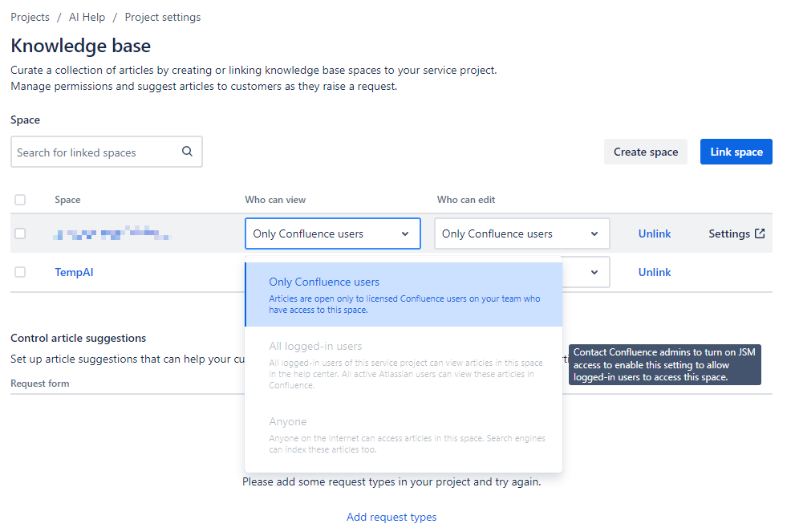Focus the Search for linked spaces field
The width and height of the screenshot is (791, 532).
click(107, 152)
